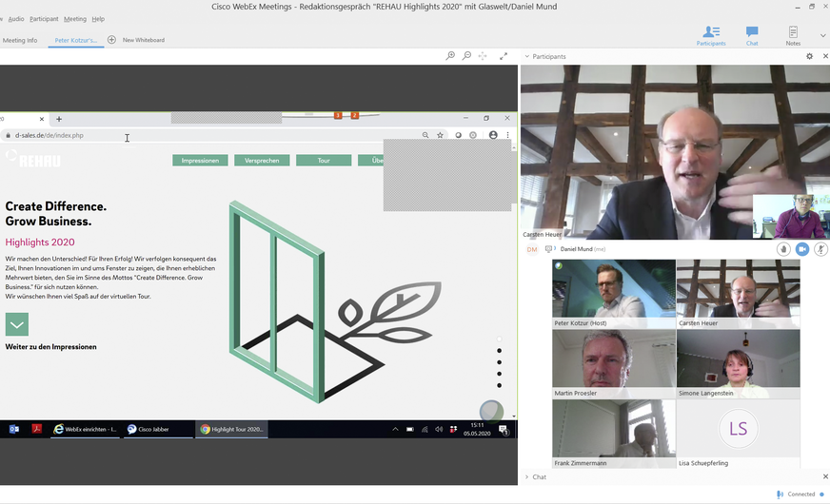Select the fourth page navigation dot

(499, 374)
